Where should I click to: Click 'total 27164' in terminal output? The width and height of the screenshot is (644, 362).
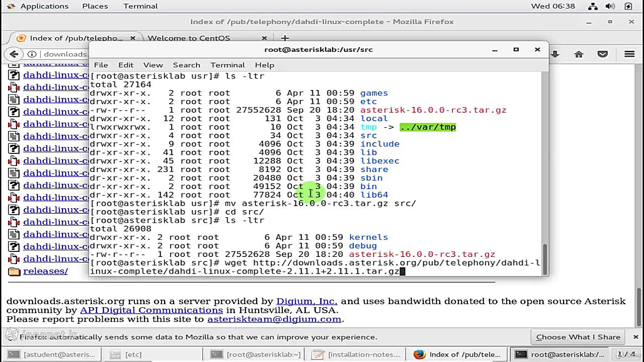click(120, 84)
